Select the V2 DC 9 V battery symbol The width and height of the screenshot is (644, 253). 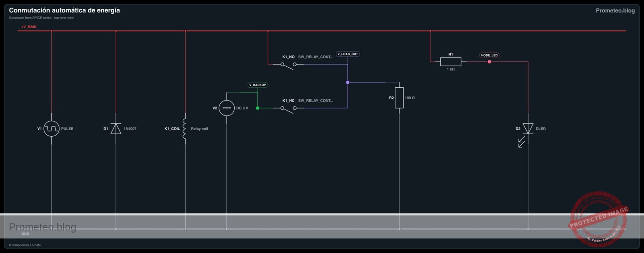(x=227, y=108)
